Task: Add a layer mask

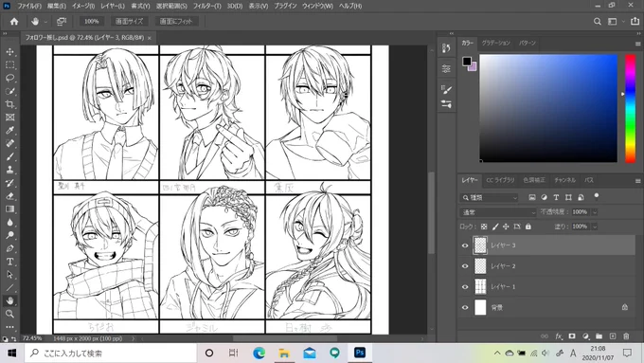Action: (572, 336)
